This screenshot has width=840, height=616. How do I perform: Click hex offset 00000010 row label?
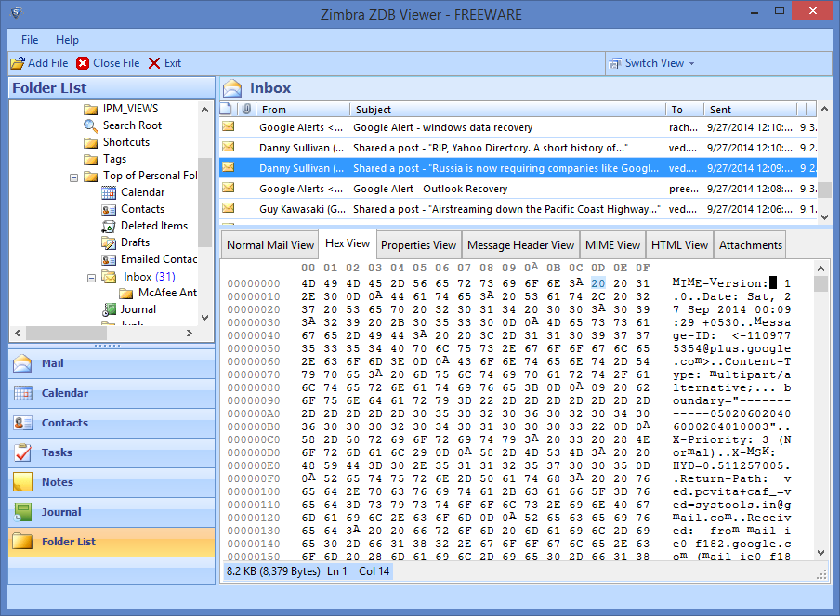(x=254, y=296)
